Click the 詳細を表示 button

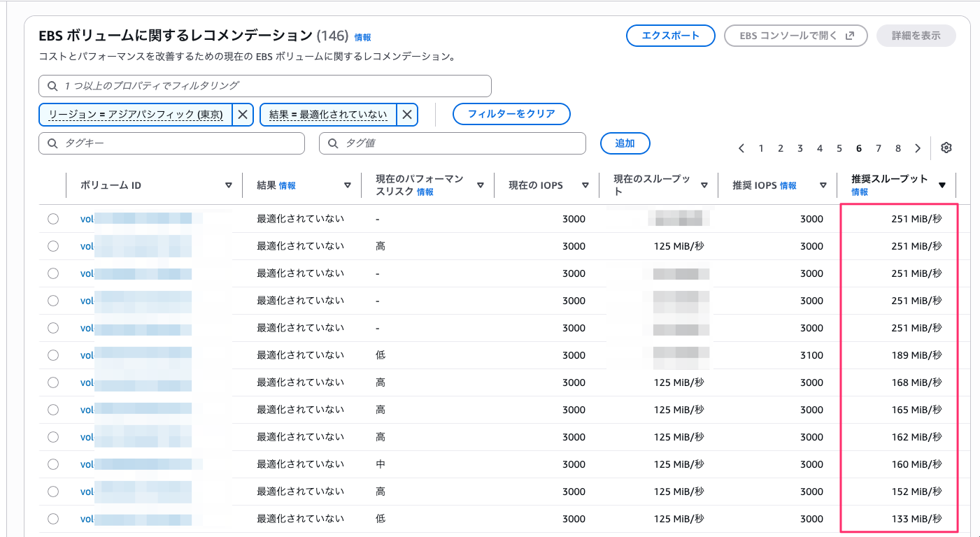(916, 36)
